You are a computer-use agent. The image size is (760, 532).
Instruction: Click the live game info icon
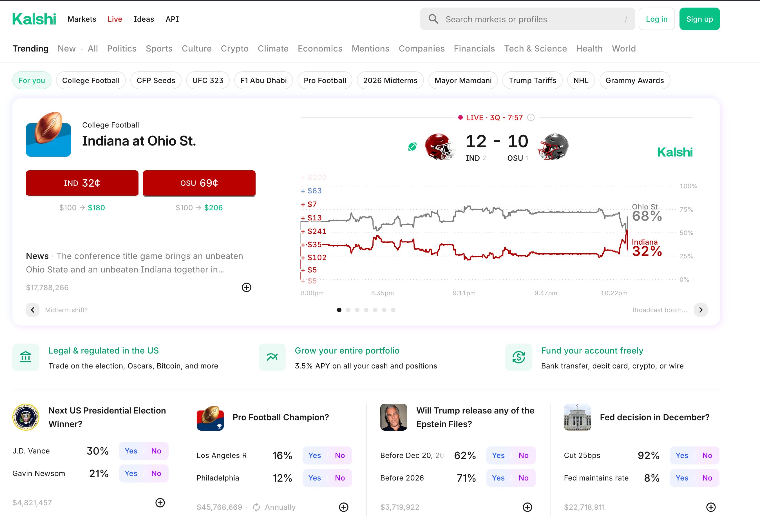pyautogui.click(x=531, y=118)
